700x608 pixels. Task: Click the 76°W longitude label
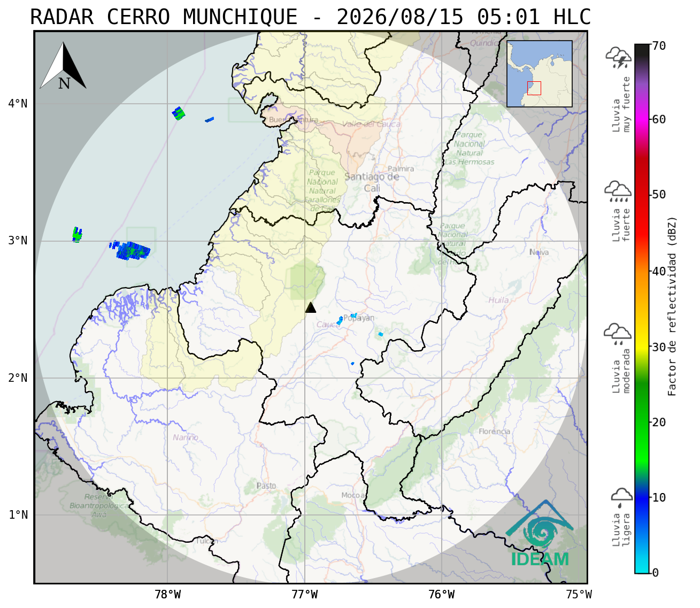(442, 594)
